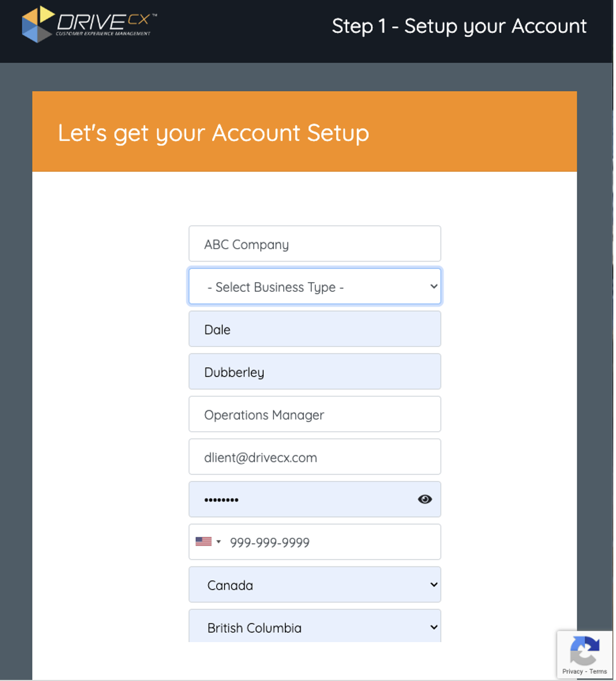Open the reCAPTCHA Terms link
Screen dimensions: 616x681
click(x=598, y=672)
